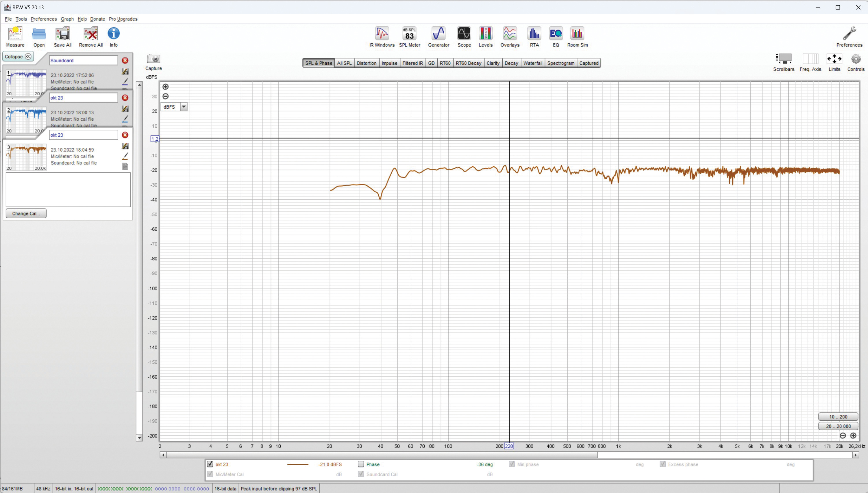The width and height of the screenshot is (868, 493).
Task: Collapse the measurements panel
Action: [x=18, y=57]
